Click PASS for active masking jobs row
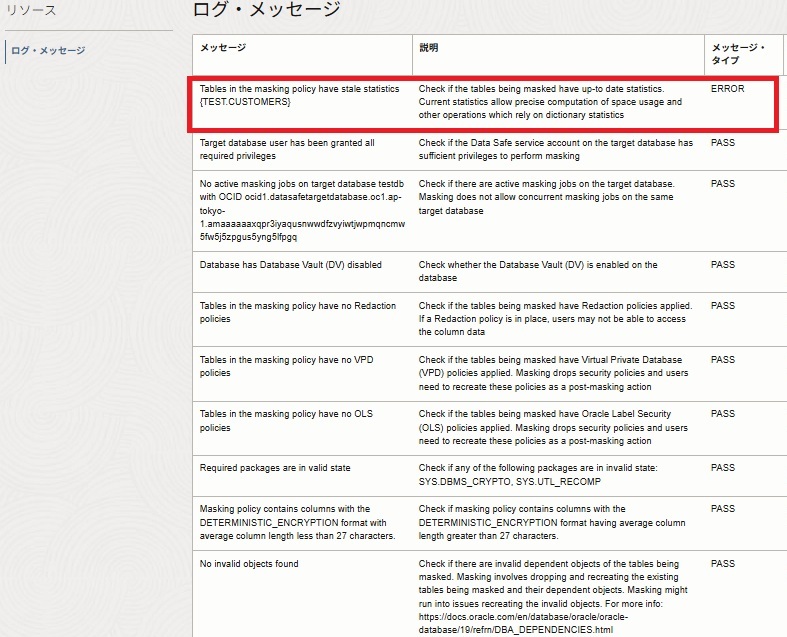Screen dimensions: 787x637 (x=723, y=184)
